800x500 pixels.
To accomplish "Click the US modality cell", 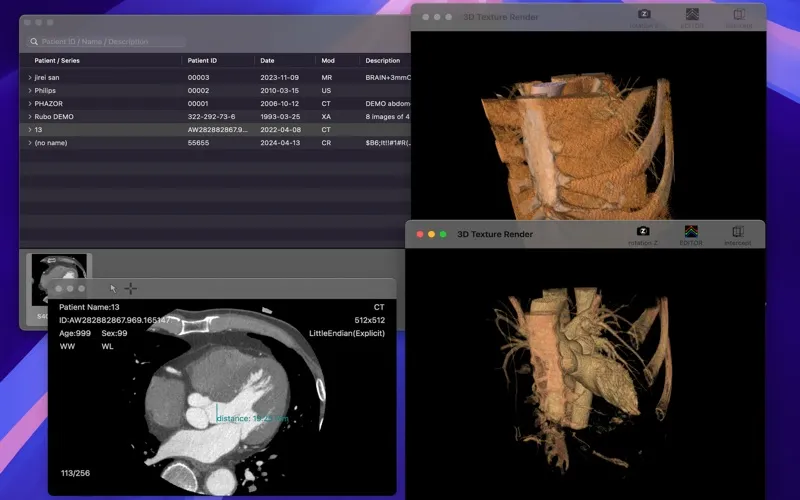I will 327,90.
